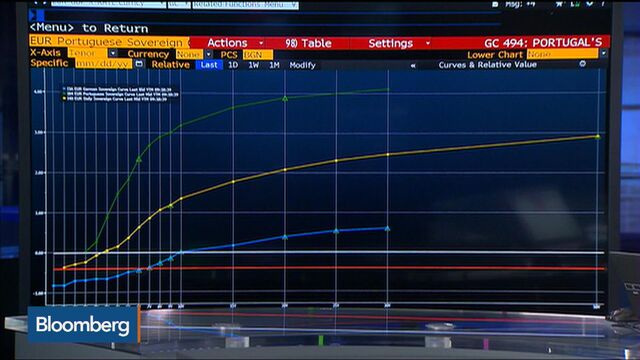Image resolution: width=640 pixels, height=360 pixels.
Task: Click the blue chevron icon in top-right bar
Action: click(x=590, y=4)
